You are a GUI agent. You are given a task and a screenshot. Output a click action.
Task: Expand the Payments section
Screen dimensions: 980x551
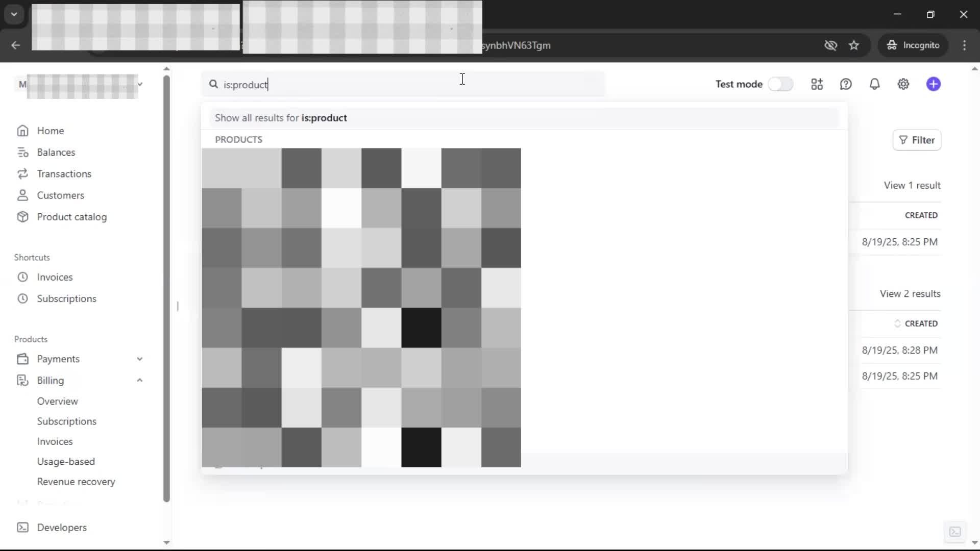139,359
